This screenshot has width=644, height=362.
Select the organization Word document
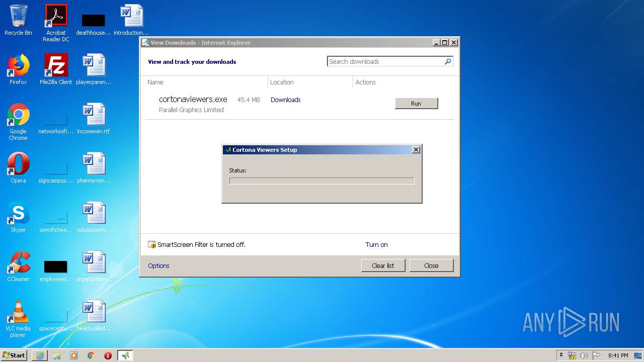(x=94, y=266)
